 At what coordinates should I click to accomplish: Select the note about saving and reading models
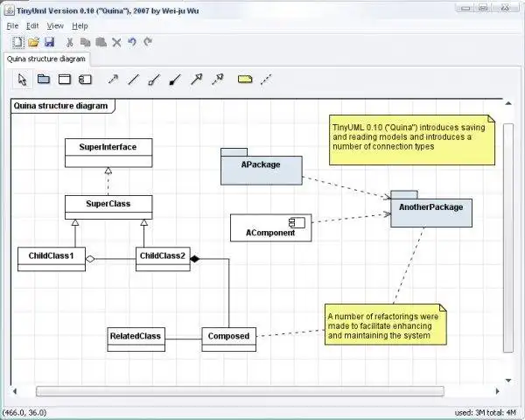pyautogui.click(x=412, y=140)
